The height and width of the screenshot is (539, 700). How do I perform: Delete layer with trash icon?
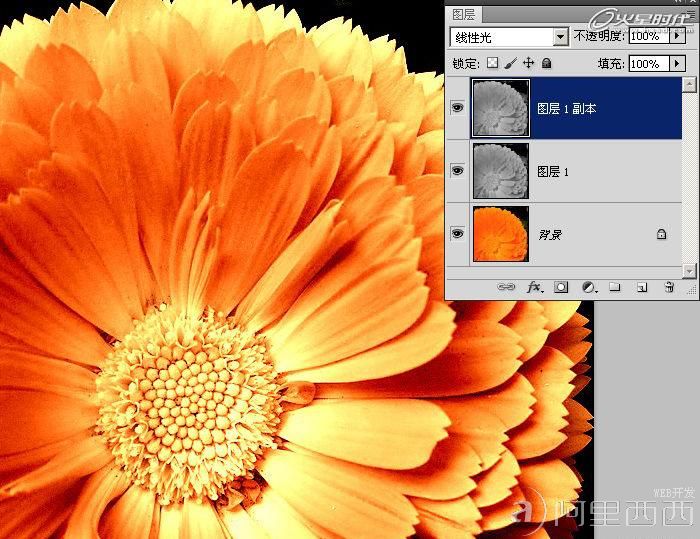(669, 287)
